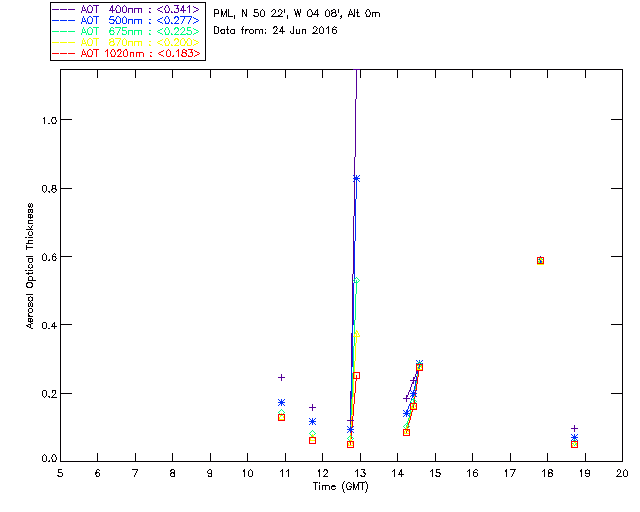Click the 10 tick label on time axis
The height and width of the screenshot is (512, 640).
(x=247, y=473)
